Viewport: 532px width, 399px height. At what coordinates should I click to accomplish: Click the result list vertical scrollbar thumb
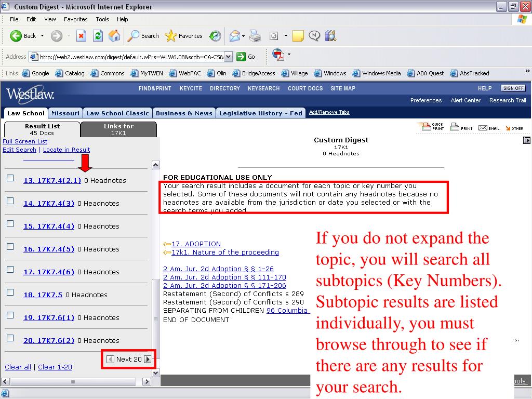[x=156, y=319]
